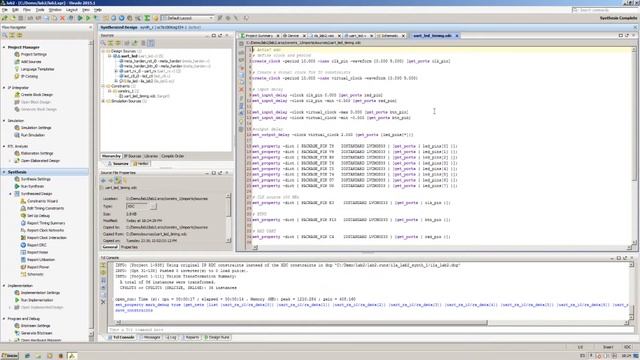Click Report Clock Networks
This screenshot has width=640, height=360.
45,231
